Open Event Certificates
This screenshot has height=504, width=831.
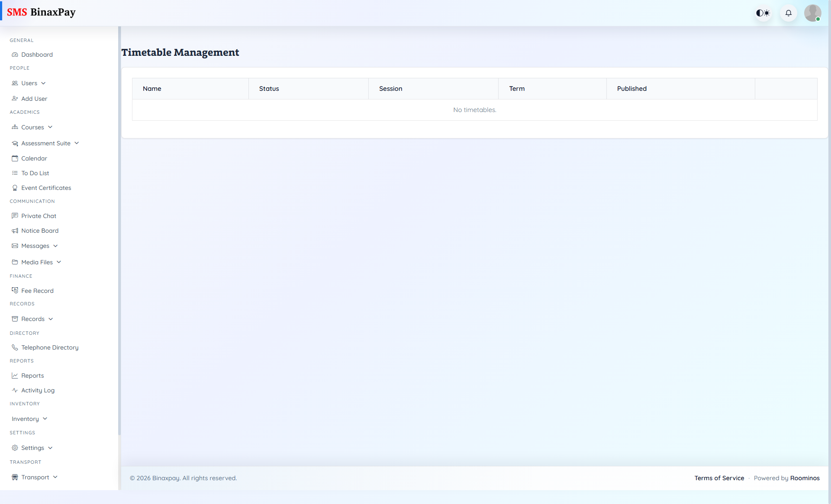pyautogui.click(x=46, y=188)
